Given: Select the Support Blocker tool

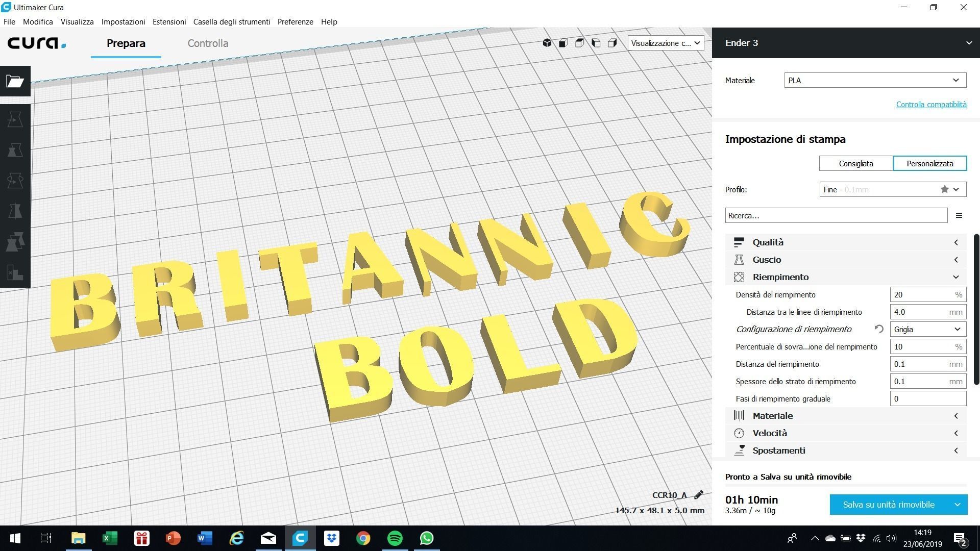Looking at the screenshot, I should [15, 272].
